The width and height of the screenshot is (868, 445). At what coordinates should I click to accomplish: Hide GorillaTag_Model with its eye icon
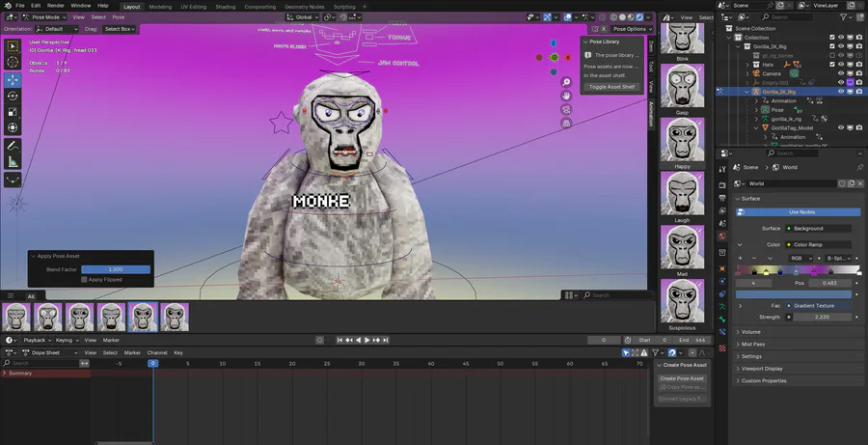coord(841,128)
